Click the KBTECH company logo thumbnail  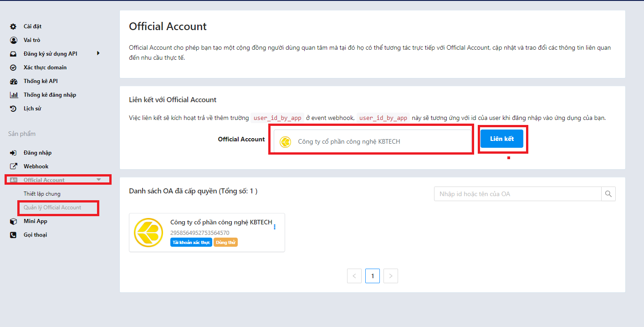(148, 233)
